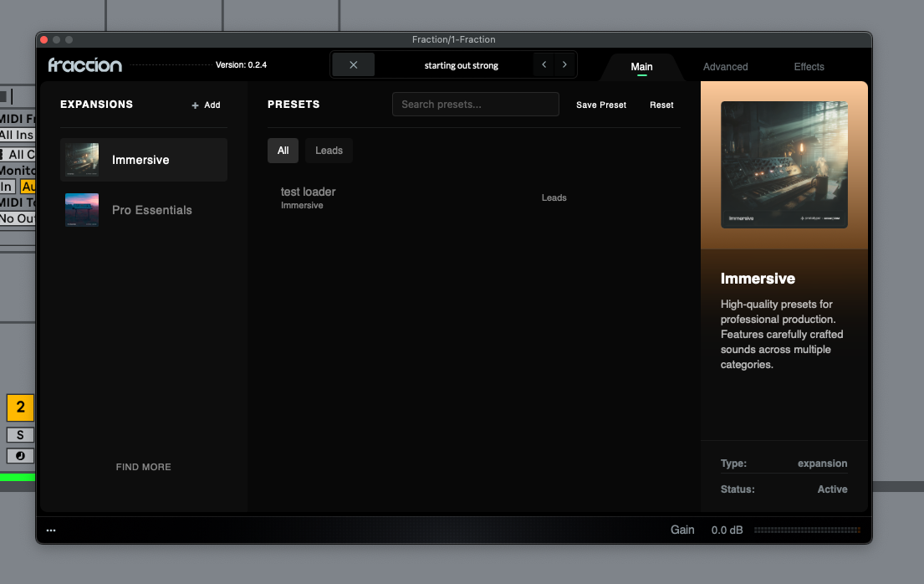The height and width of the screenshot is (584, 924).
Task: Open the No Output dropdown in Ableton
Action: [17, 218]
